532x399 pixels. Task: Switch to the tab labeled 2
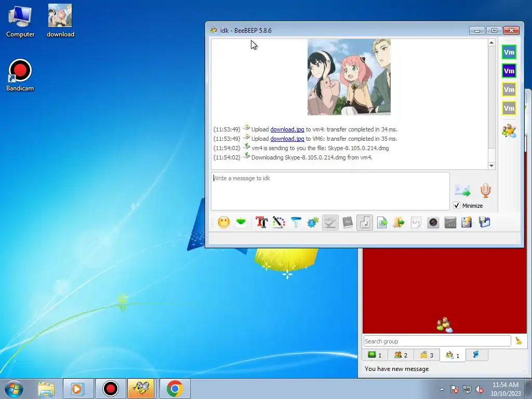coord(401,355)
